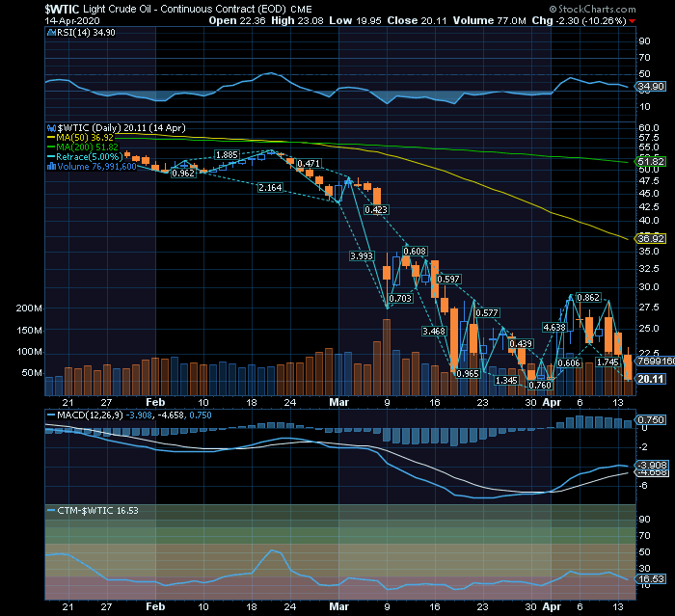Viewport: 675px width, 616px height.
Task: Click the 0.760 retracement label
Action: tap(540, 386)
